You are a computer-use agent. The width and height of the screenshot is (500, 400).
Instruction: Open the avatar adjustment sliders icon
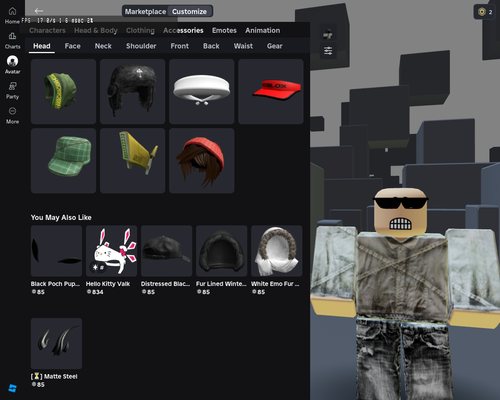point(328,51)
